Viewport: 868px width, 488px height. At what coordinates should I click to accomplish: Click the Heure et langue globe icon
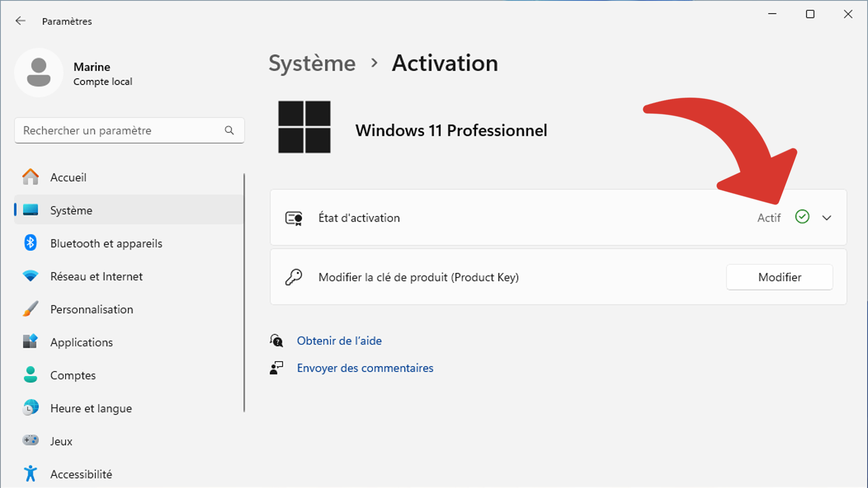(x=30, y=408)
